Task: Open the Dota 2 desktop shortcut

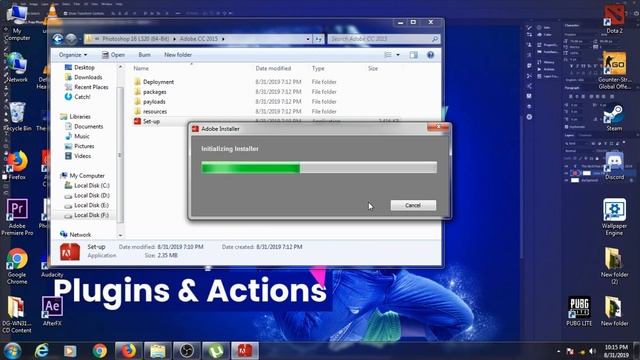Action: pyautogui.click(x=614, y=19)
